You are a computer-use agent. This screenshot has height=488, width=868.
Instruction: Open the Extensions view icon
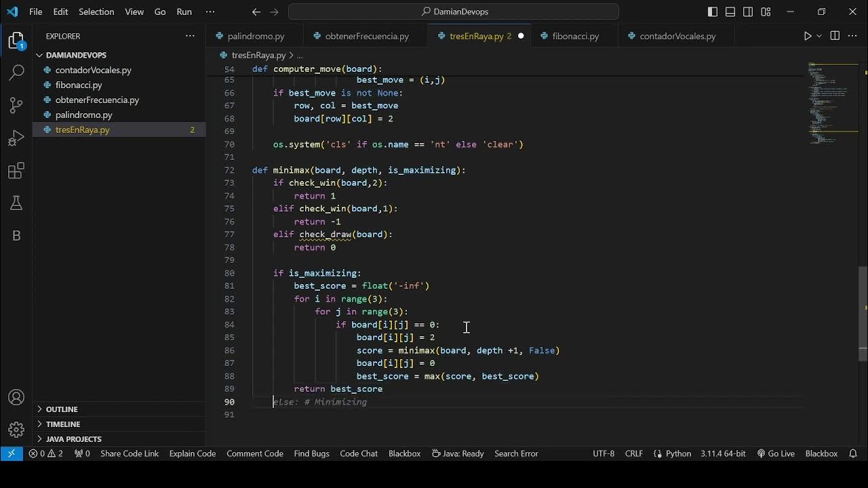pos(16,171)
